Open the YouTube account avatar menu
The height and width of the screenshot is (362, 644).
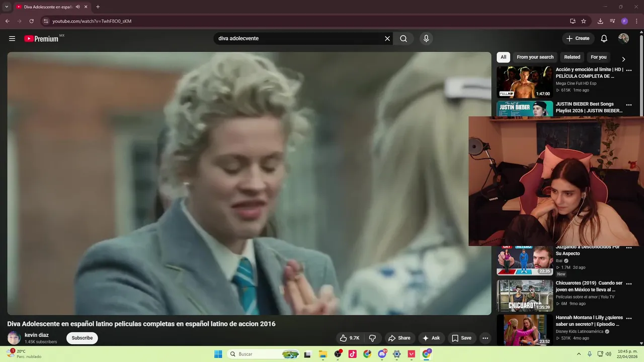pyautogui.click(x=623, y=39)
